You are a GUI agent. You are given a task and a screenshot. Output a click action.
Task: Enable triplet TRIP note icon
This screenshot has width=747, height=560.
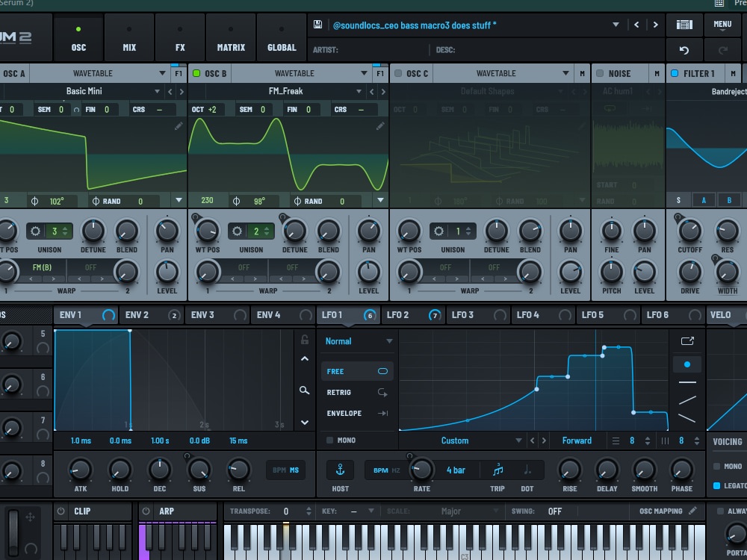coord(498,470)
